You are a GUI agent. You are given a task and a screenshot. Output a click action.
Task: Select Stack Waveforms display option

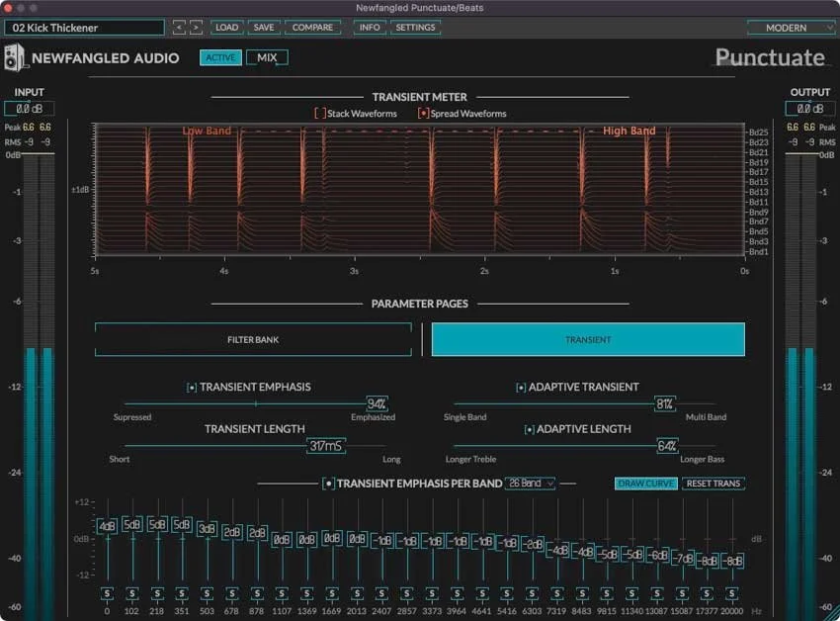click(320, 113)
